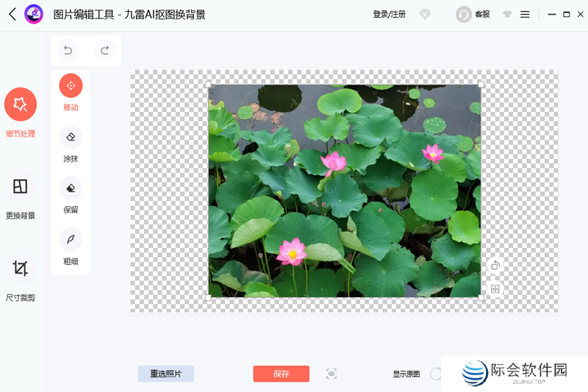Open the skin theme shirt icon

point(507,14)
